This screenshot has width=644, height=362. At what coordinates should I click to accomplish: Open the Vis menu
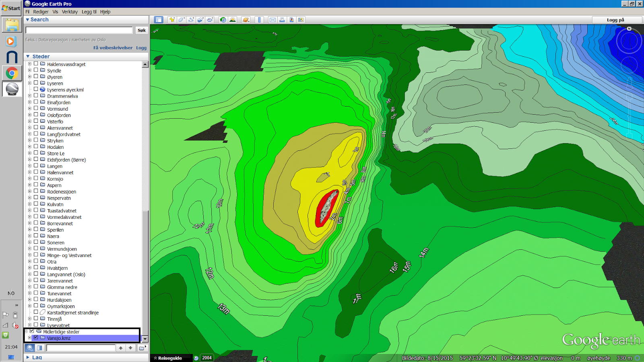coord(55,12)
